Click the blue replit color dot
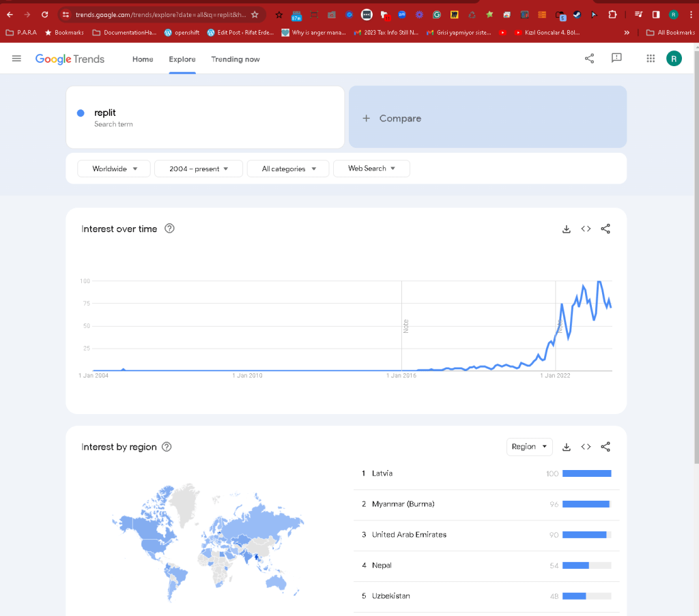699x616 pixels. 81,113
